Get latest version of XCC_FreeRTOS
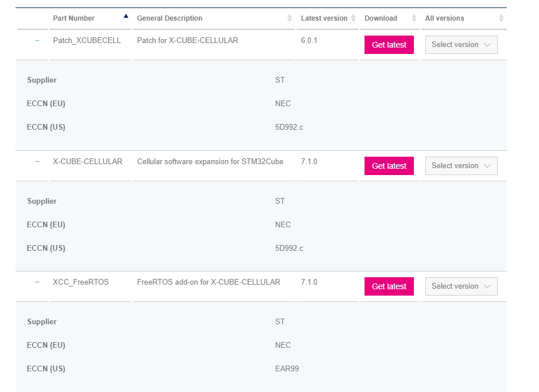 tap(389, 286)
